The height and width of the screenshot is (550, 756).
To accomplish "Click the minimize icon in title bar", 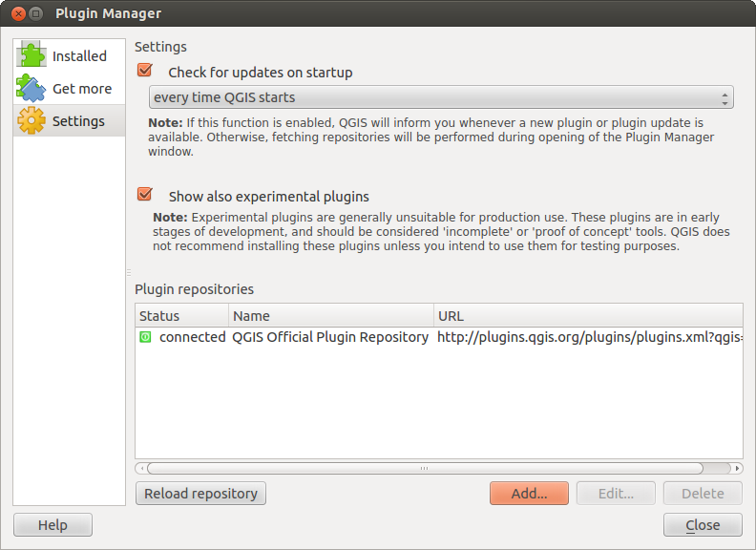I will point(36,13).
